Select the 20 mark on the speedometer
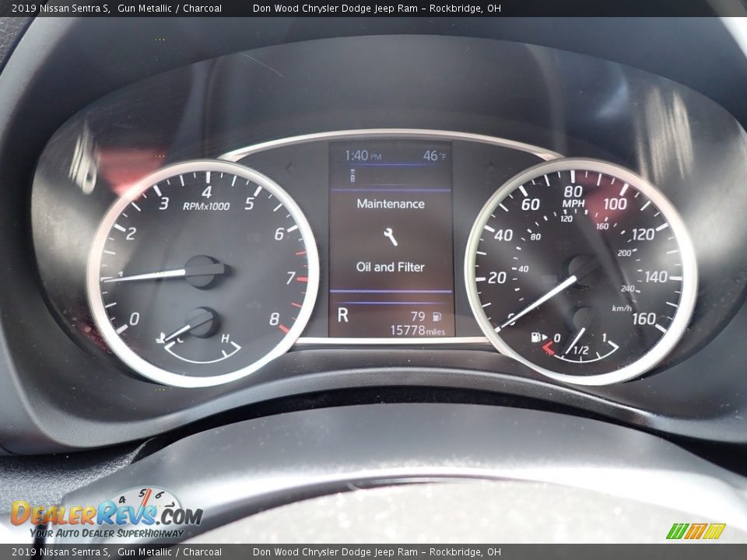Image resolution: width=747 pixels, height=560 pixels. click(497, 278)
